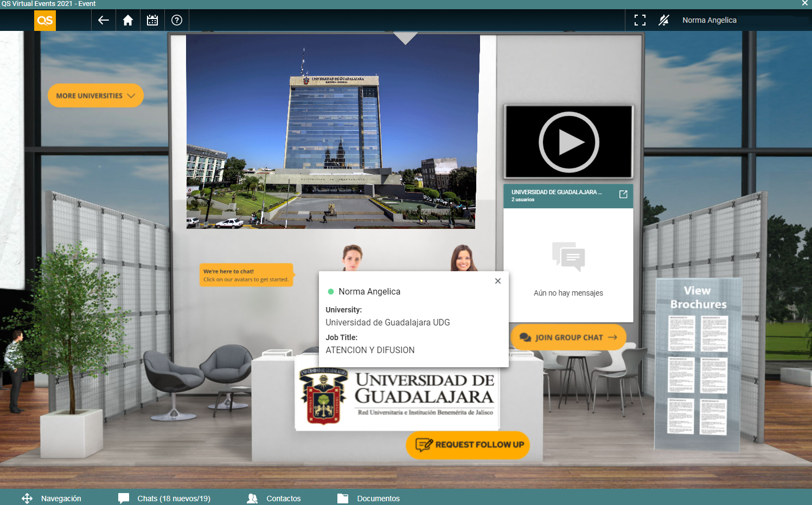The image size is (812, 505).
Task: Open the help question mark icon
Action: [177, 21]
